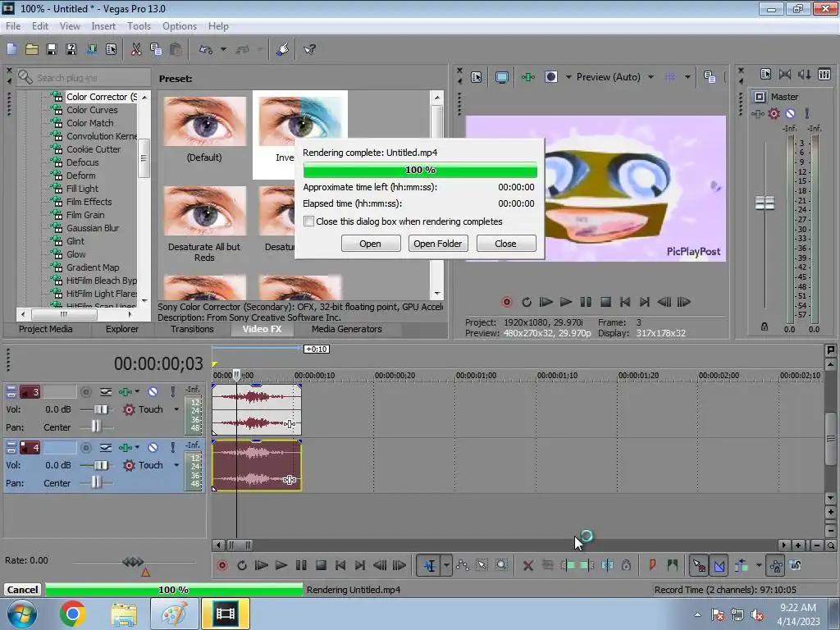This screenshot has width=840, height=630.
Task: Open the Preview (Auto) quality dropdown
Action: (x=651, y=77)
